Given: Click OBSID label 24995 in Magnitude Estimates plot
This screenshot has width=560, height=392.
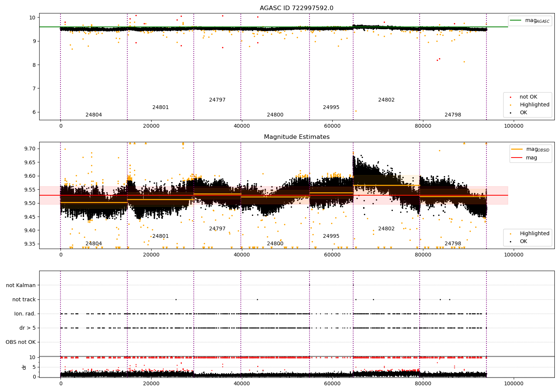Looking at the screenshot, I should [x=331, y=236].
